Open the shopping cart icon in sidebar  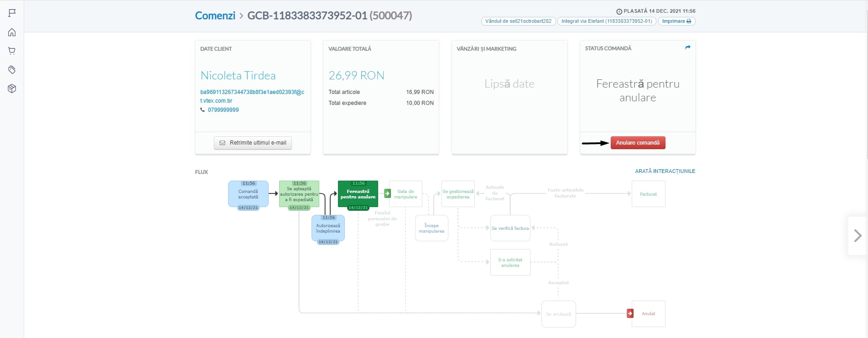click(x=12, y=51)
